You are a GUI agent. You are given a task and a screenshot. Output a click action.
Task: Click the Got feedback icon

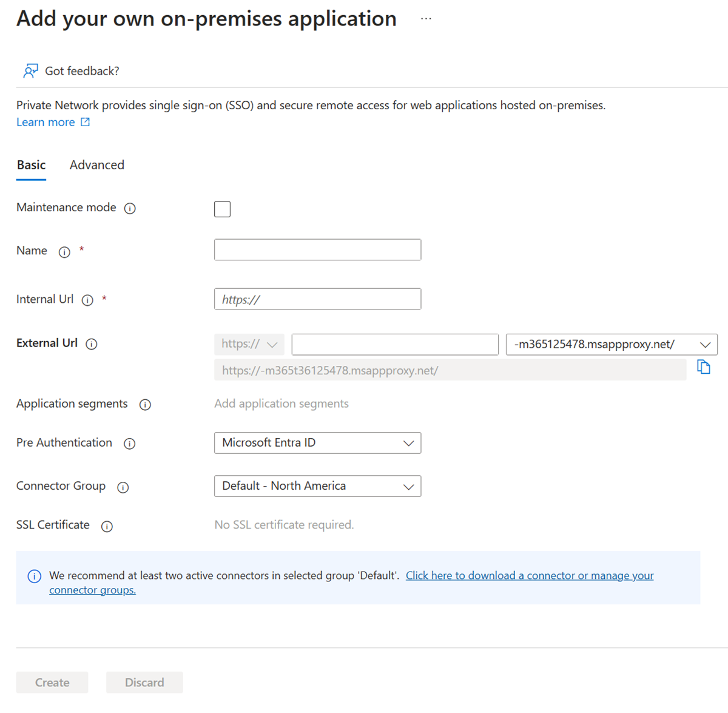tap(30, 70)
